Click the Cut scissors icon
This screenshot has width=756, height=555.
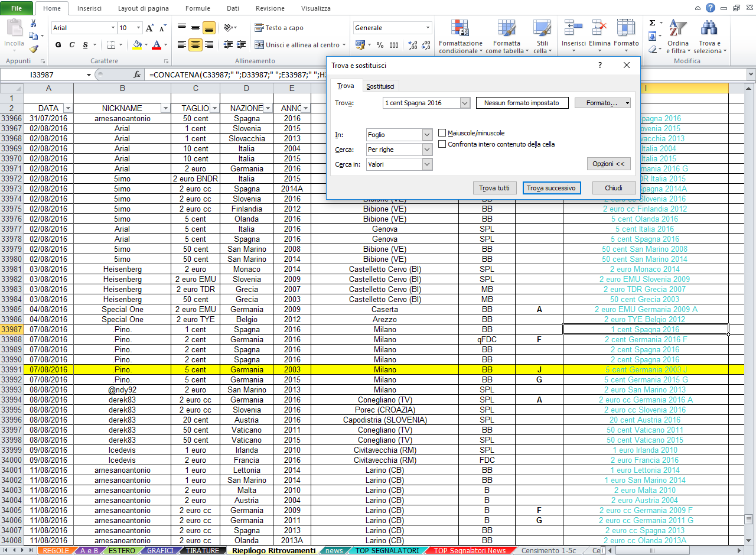[x=34, y=23]
